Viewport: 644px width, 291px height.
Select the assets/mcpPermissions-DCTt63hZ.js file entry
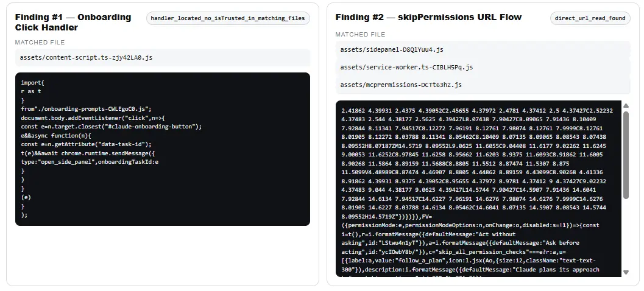tap(483, 85)
